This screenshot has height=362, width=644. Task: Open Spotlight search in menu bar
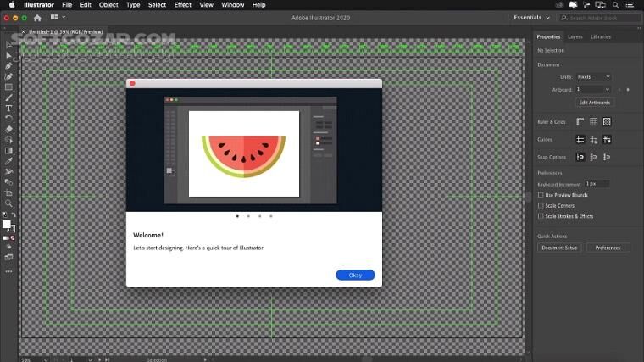pos(615,5)
